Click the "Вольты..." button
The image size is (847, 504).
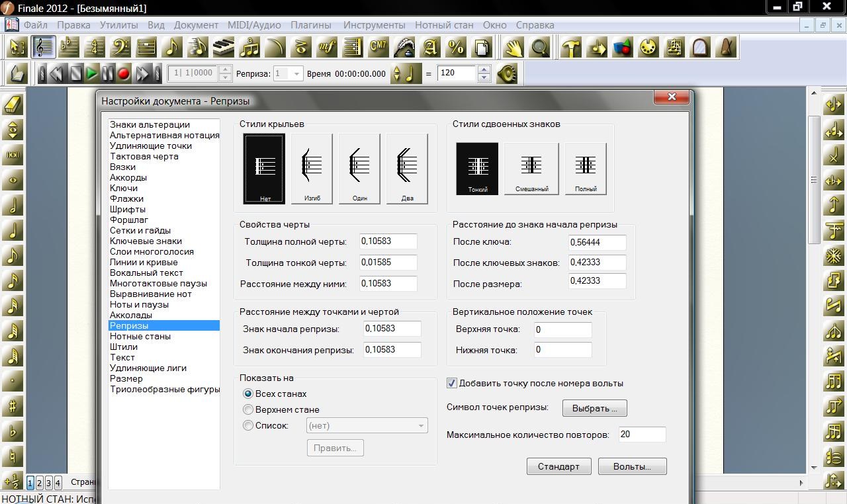pyautogui.click(x=632, y=466)
